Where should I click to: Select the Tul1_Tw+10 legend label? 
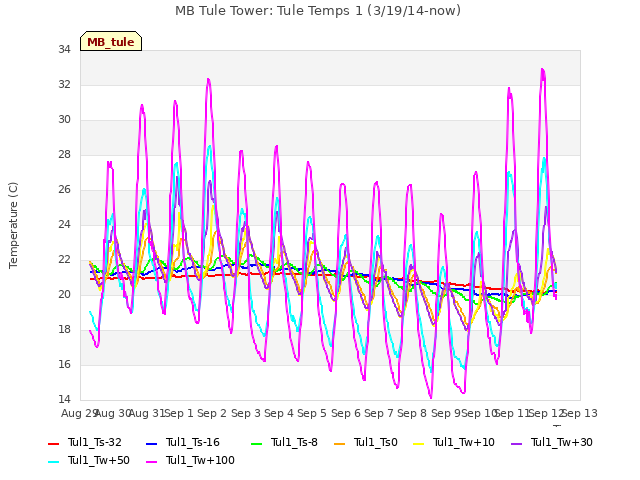tap(464, 442)
